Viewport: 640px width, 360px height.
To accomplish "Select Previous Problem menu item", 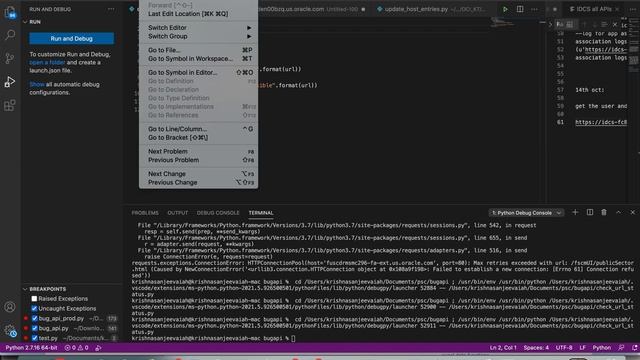I will 198,160.
